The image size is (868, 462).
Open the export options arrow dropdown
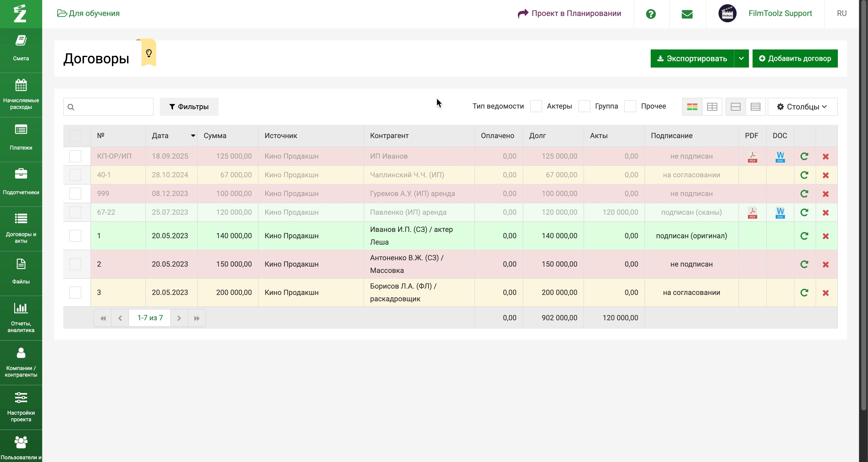741,58
